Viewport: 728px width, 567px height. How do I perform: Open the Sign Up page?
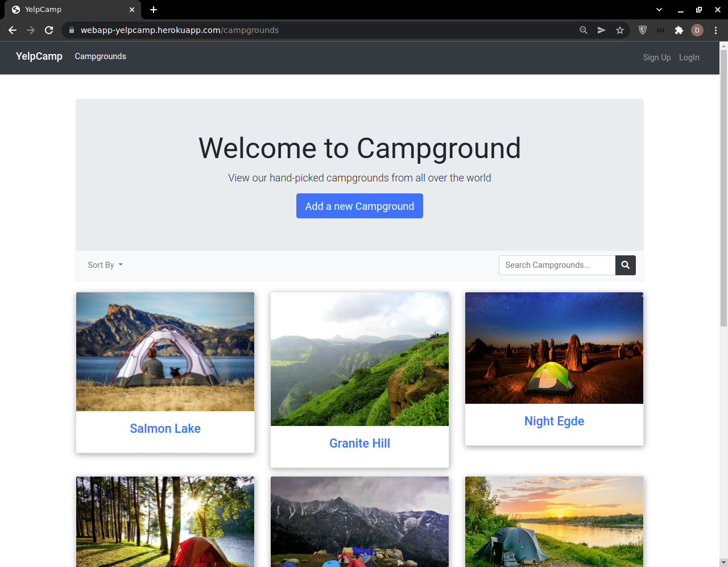coord(657,57)
